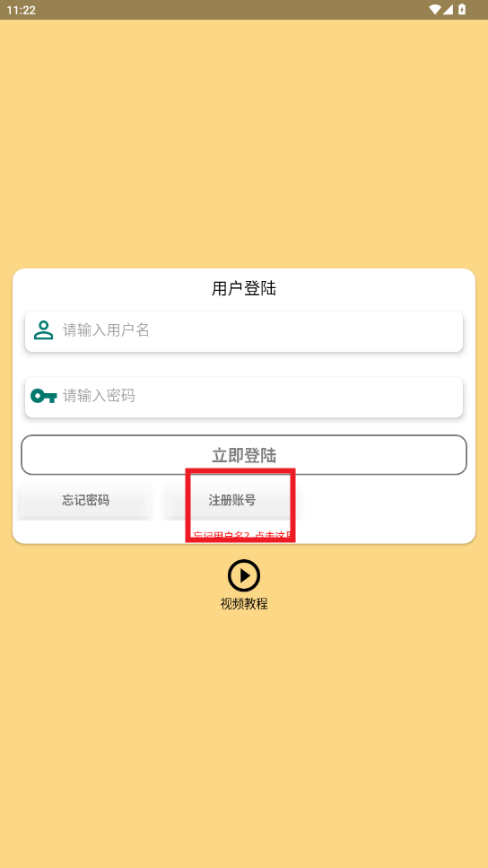The image size is (488, 868).
Task: Tap the battery icon in status bar
Action: 462,9
